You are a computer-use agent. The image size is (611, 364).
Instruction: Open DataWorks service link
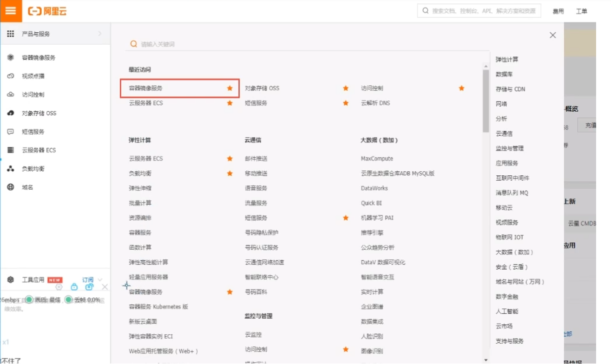point(375,188)
